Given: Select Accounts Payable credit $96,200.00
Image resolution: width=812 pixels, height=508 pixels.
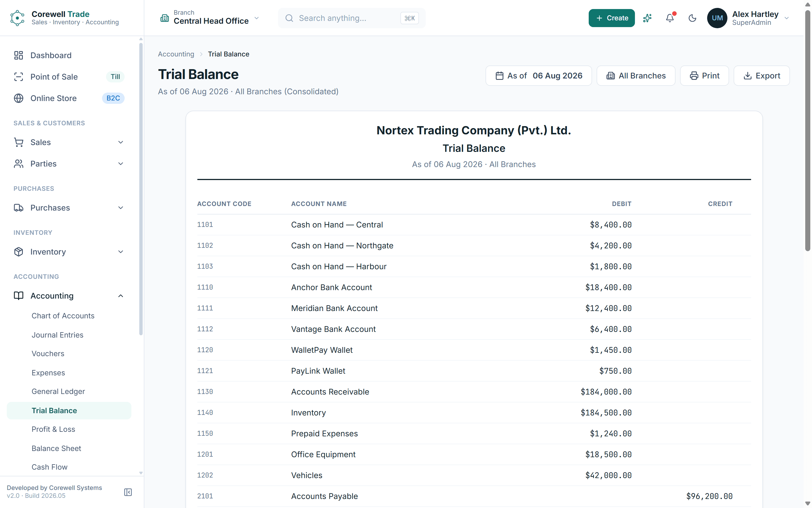Looking at the screenshot, I should pos(709,496).
